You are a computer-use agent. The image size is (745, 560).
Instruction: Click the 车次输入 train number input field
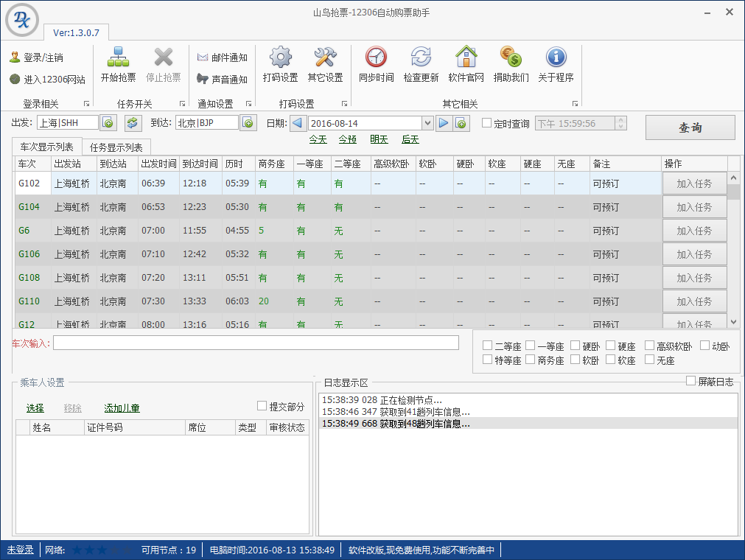click(x=256, y=342)
